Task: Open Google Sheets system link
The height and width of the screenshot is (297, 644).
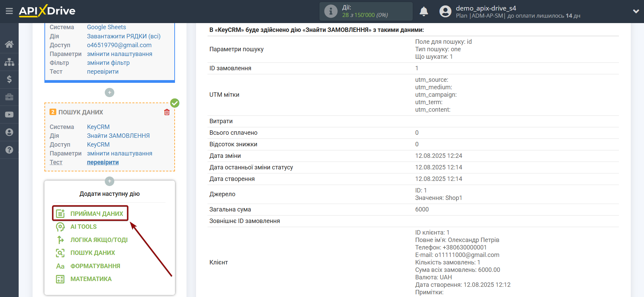Action: (x=106, y=27)
